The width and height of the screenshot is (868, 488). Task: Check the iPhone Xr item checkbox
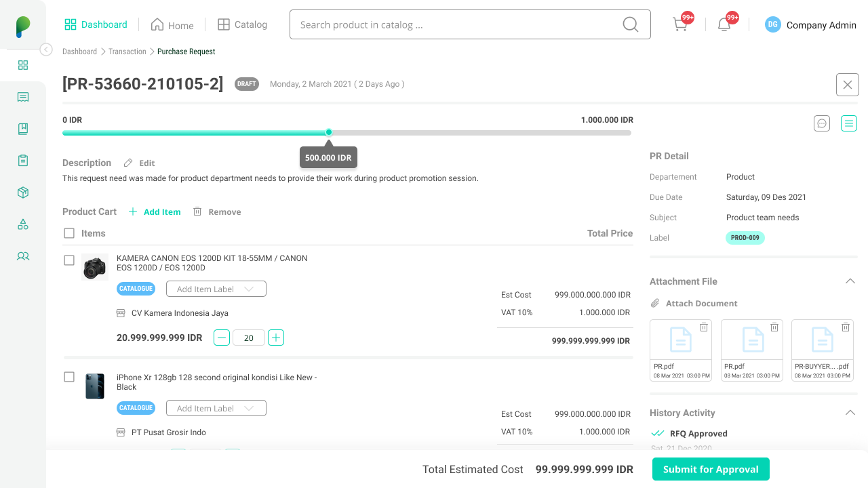tap(69, 377)
